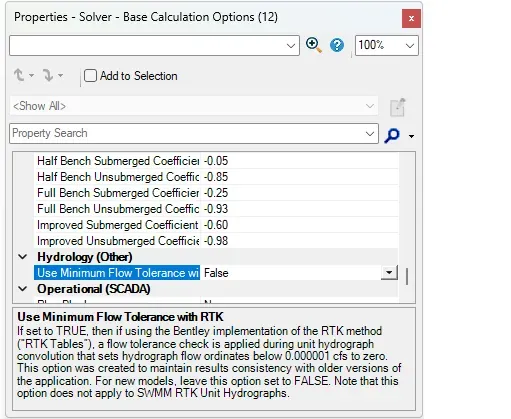Image resolution: width=511 pixels, height=419 pixels.
Task: Collapse the Operational (SCADA) section
Action: [23, 289]
